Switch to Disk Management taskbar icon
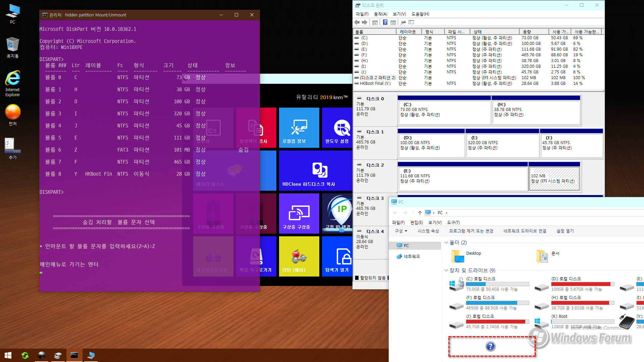Viewport: 644px width, 362px height. 58,355
